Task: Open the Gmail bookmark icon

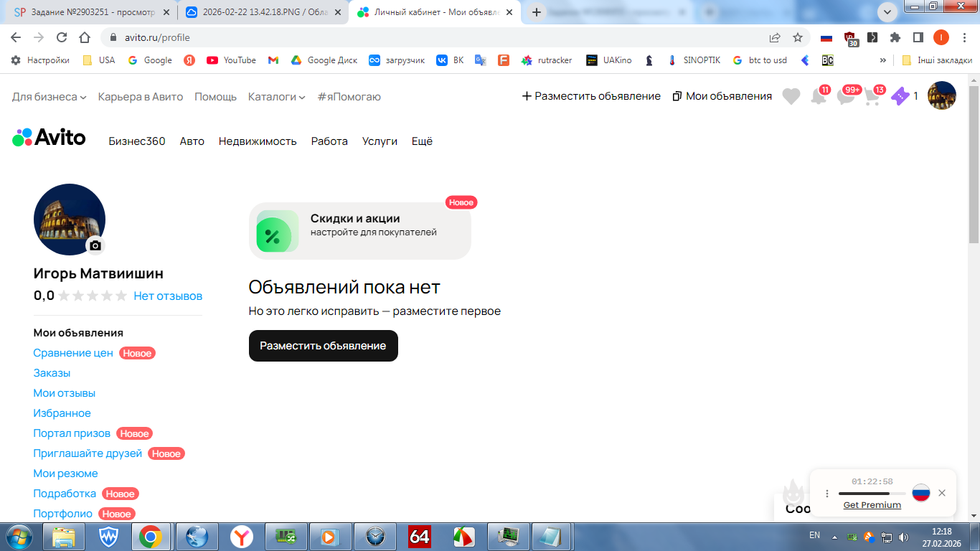Action: (x=273, y=60)
